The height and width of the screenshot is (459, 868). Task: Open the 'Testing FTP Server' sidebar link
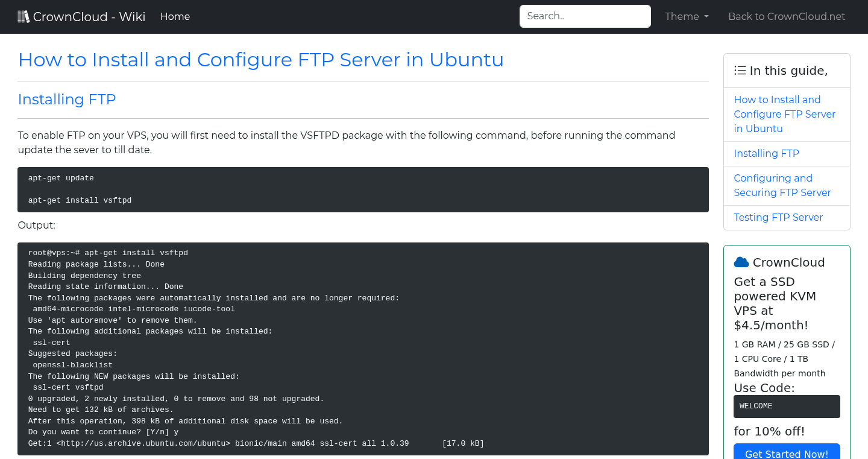[x=778, y=217]
